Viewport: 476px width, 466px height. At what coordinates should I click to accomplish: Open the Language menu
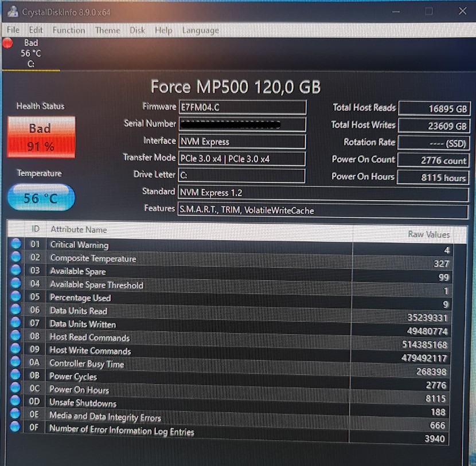[200, 30]
